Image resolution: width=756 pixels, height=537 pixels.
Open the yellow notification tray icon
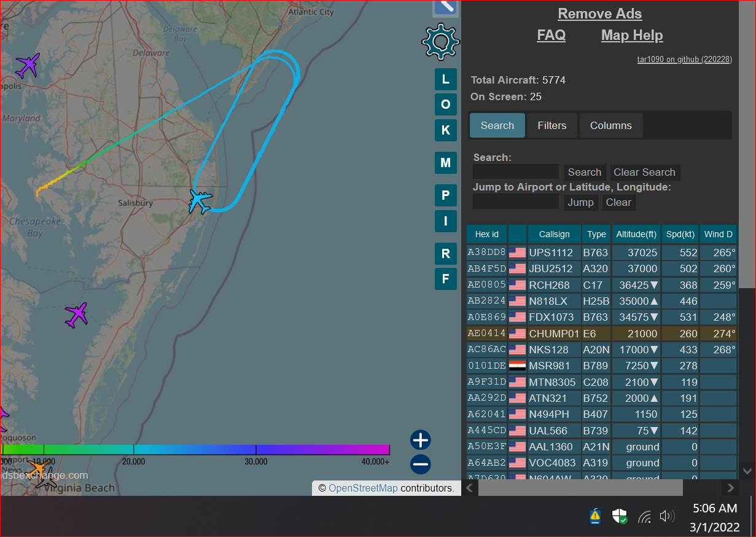[x=595, y=516]
